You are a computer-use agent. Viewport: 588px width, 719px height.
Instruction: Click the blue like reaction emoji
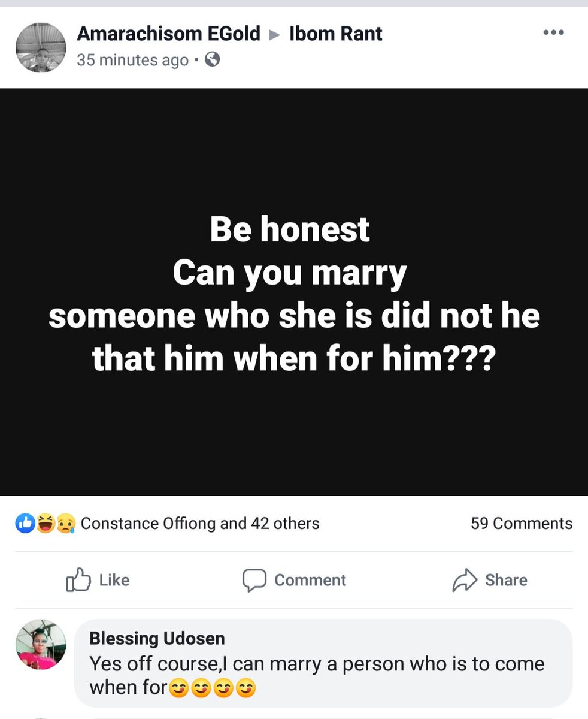(25, 524)
